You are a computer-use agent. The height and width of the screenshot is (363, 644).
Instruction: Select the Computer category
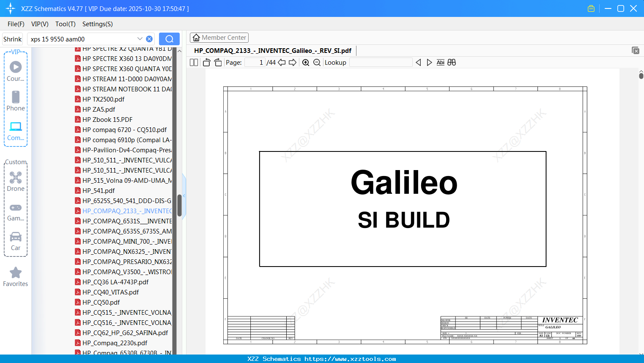click(16, 131)
